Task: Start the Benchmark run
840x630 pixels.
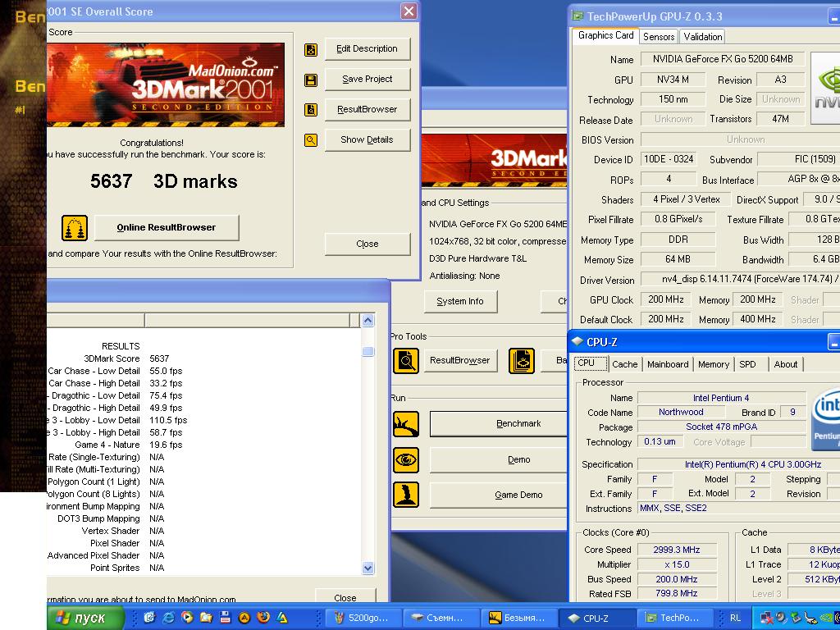Action: pyautogui.click(x=498, y=424)
